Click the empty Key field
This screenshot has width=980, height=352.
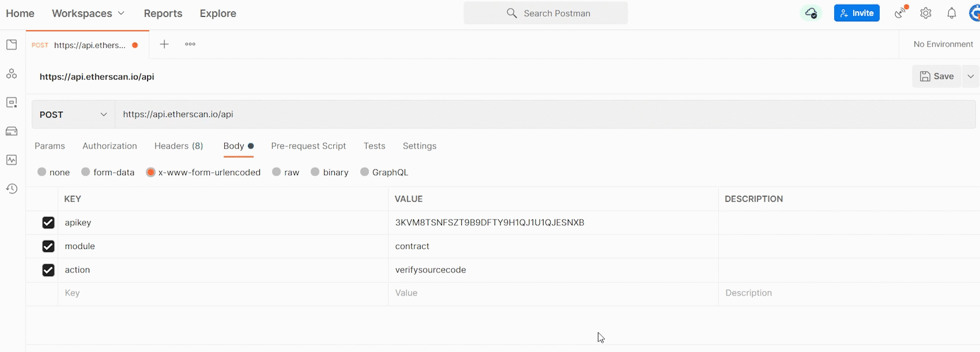(223, 293)
